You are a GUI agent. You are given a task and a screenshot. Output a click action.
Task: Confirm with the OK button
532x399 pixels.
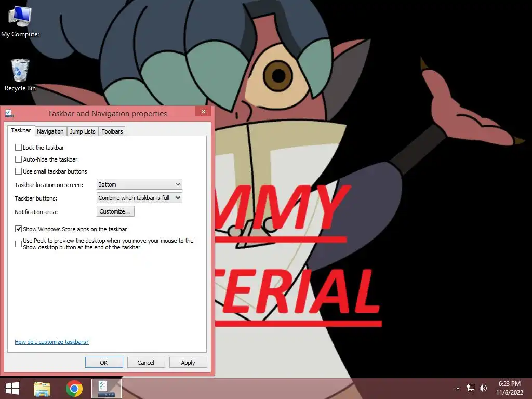click(x=104, y=362)
